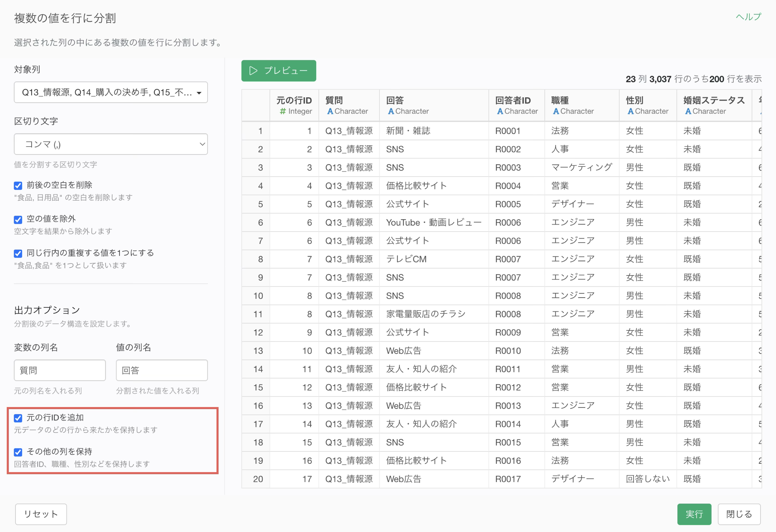The height and width of the screenshot is (532, 776).
Task: Select the 職種 column header
Action: (582, 105)
